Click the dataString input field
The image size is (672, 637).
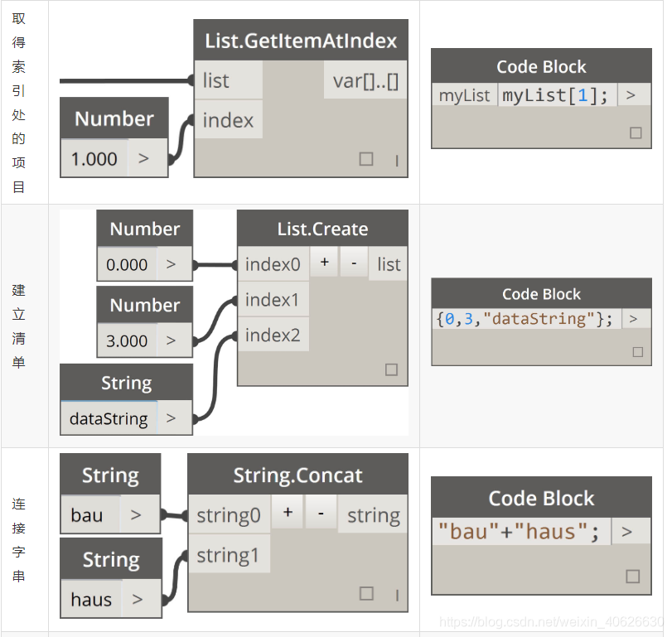point(108,418)
